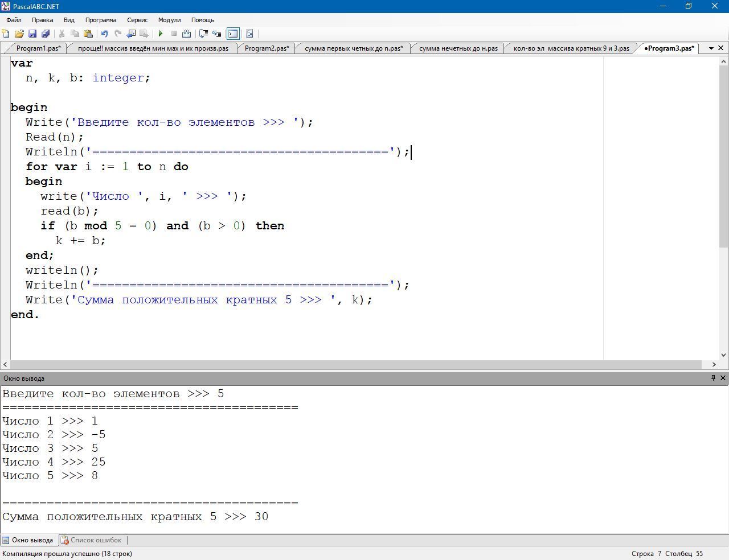Click the Cut scissors icon
The height and width of the screenshot is (560, 729).
point(62,34)
